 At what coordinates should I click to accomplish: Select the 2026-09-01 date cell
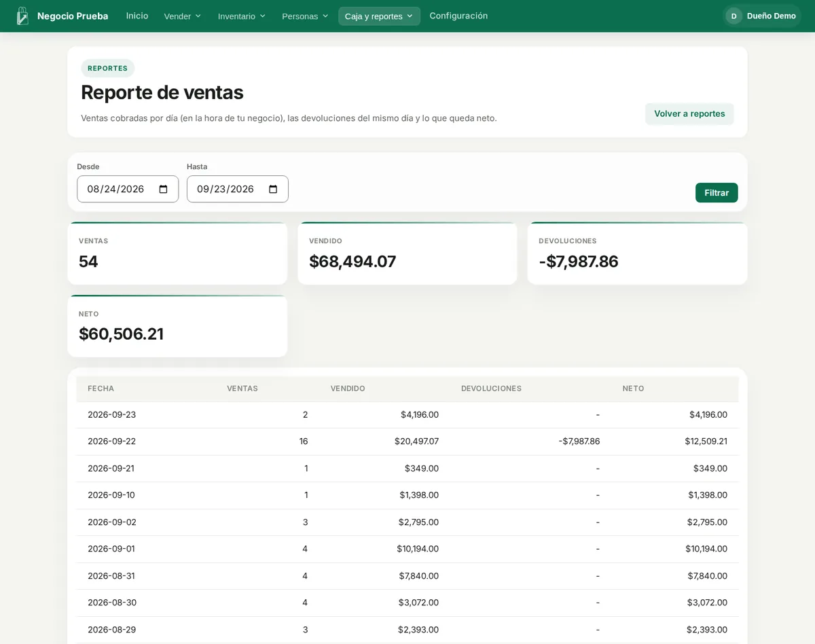(x=111, y=549)
